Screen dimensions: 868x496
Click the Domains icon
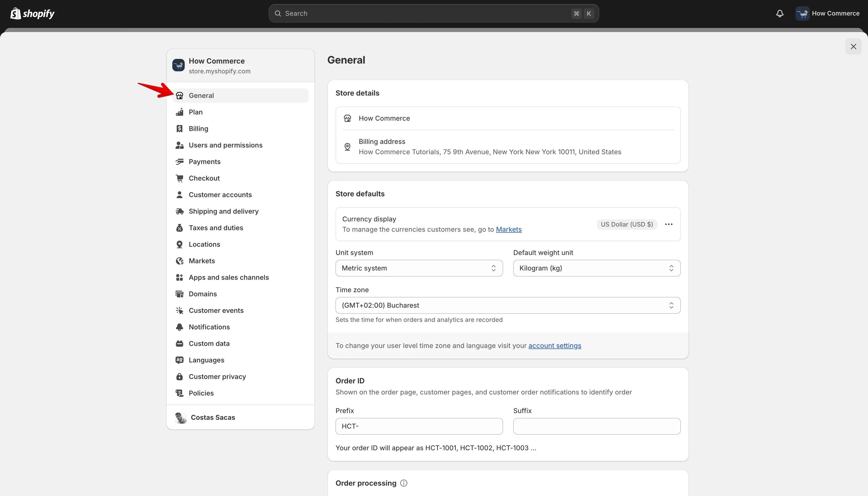[x=180, y=294]
